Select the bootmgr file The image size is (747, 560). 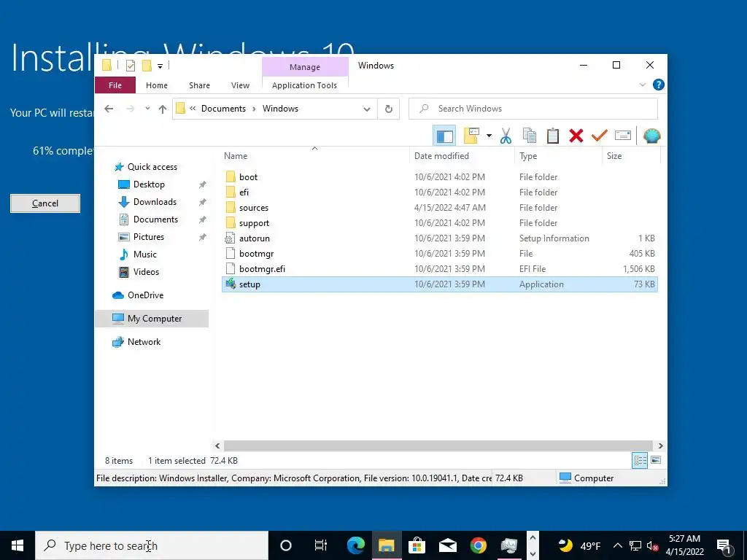[439, 253]
